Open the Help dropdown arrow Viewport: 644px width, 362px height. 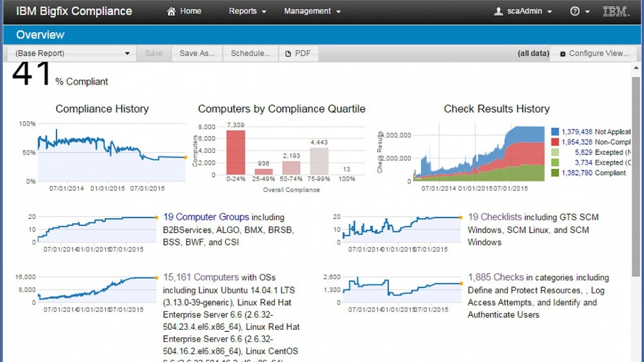click(x=587, y=11)
